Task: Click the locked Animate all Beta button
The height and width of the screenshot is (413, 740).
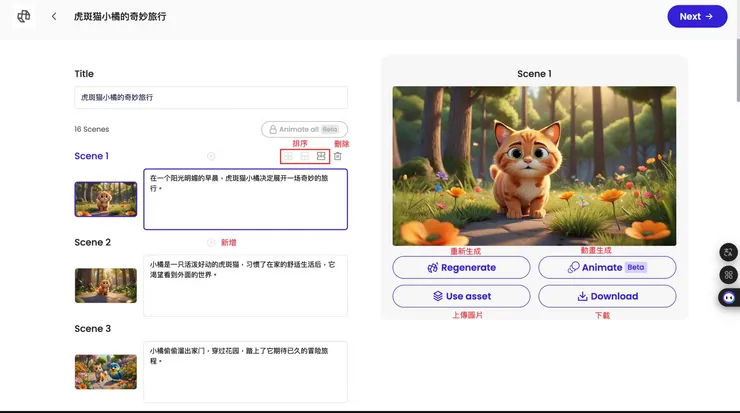Action: pyautogui.click(x=304, y=129)
